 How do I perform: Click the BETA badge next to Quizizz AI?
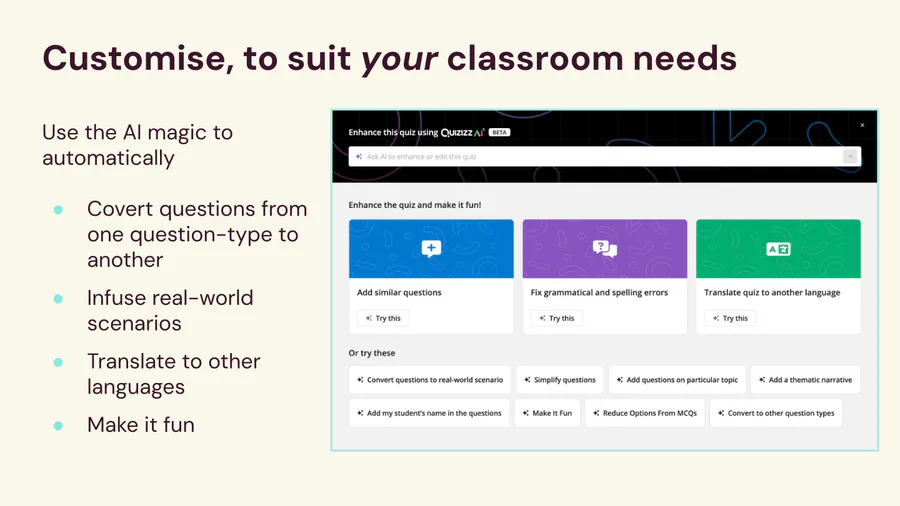500,132
